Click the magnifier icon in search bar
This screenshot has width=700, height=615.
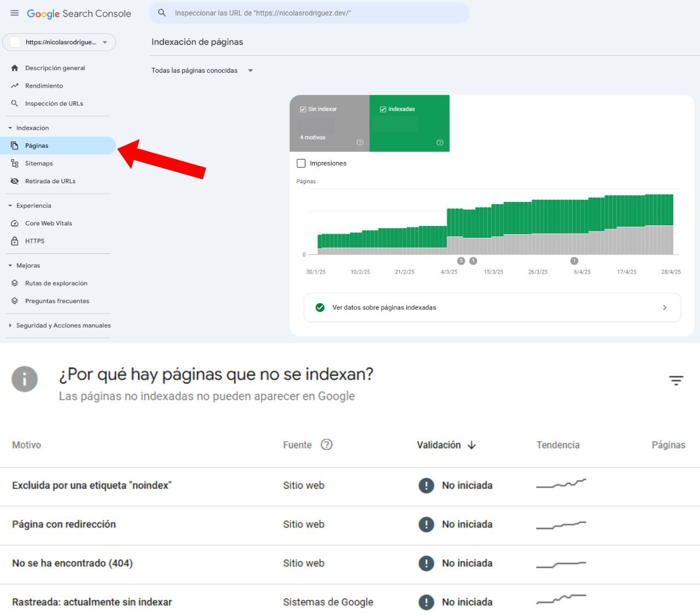coord(162,13)
